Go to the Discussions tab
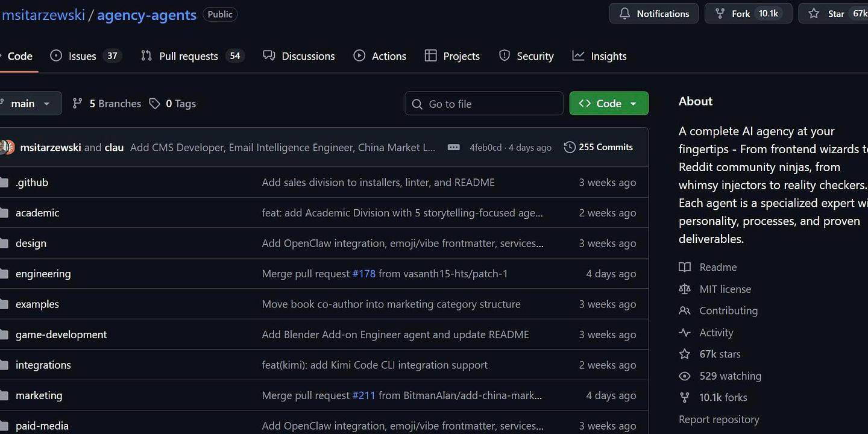 (x=299, y=56)
